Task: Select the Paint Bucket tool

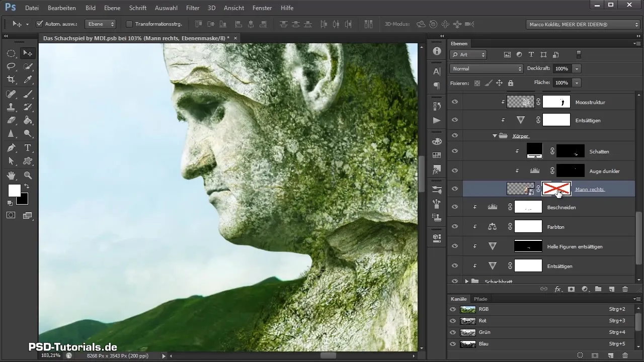Action: coord(28,120)
